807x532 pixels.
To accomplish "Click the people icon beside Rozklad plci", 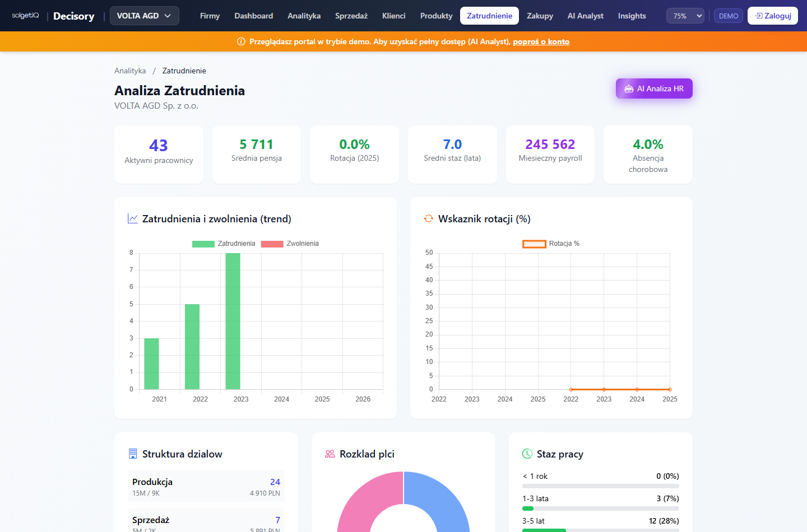I will click(x=330, y=454).
